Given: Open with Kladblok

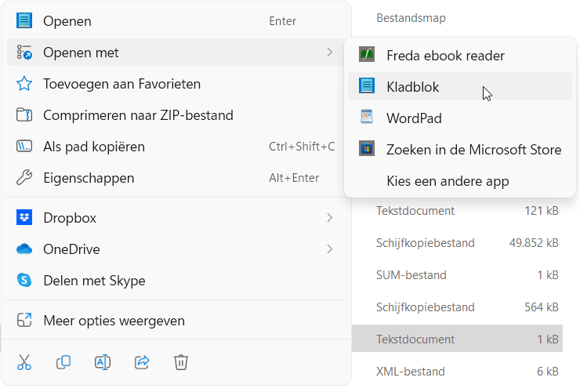Looking at the screenshot, I should 460,86.
